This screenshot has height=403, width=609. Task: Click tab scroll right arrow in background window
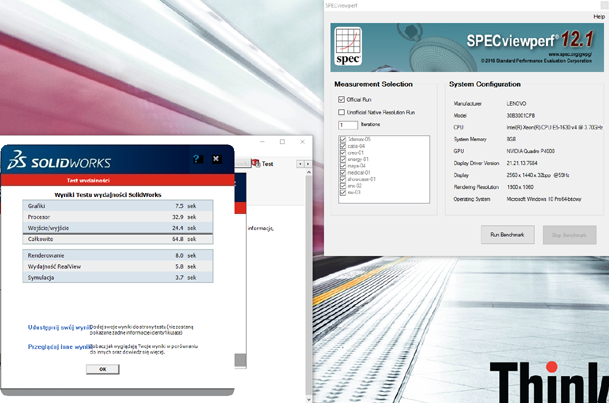coord(308,164)
